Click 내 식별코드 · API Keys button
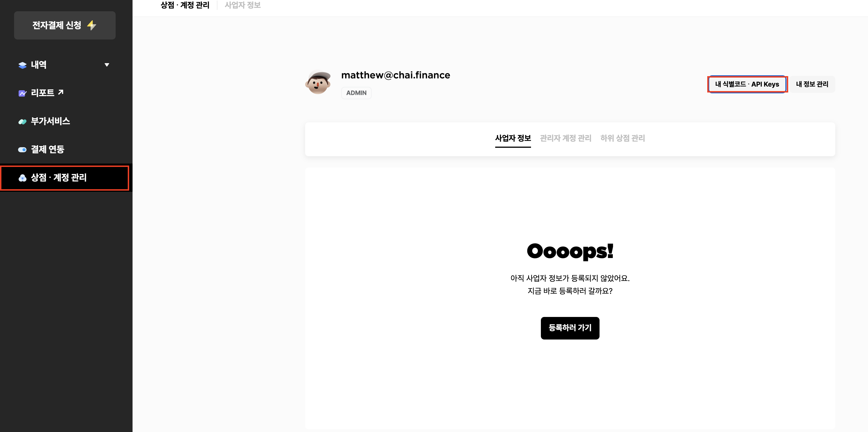 tap(747, 84)
